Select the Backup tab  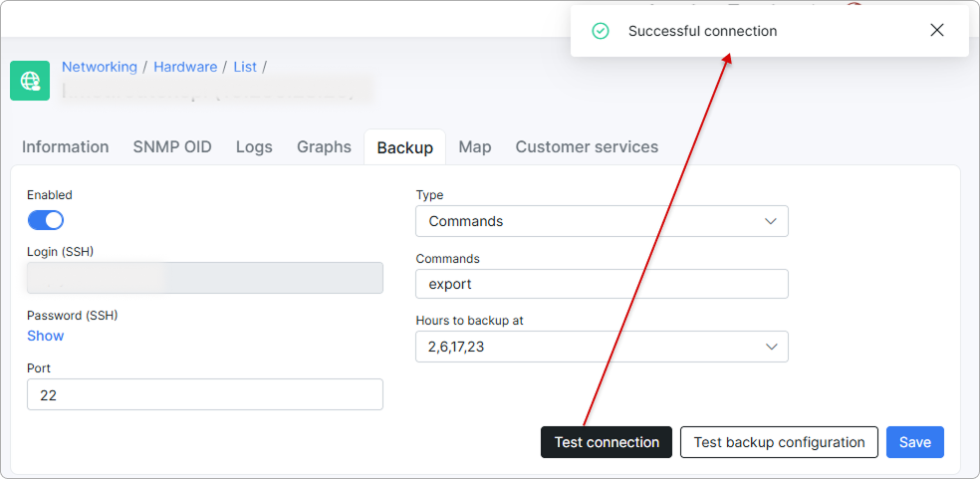405,147
